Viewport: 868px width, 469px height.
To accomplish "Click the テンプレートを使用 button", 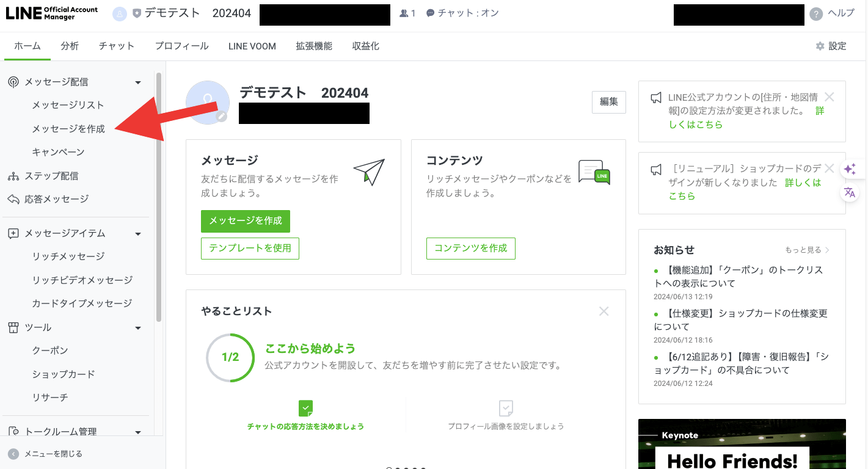I will [250, 249].
